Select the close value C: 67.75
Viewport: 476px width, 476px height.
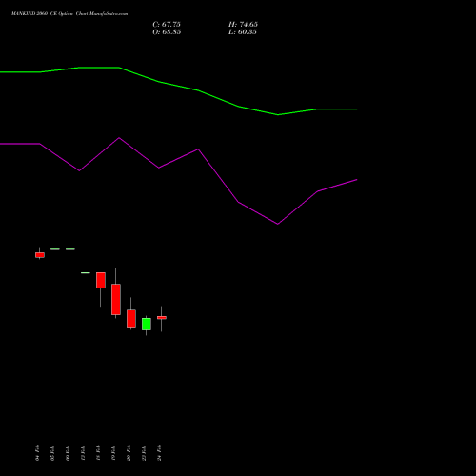(x=167, y=25)
